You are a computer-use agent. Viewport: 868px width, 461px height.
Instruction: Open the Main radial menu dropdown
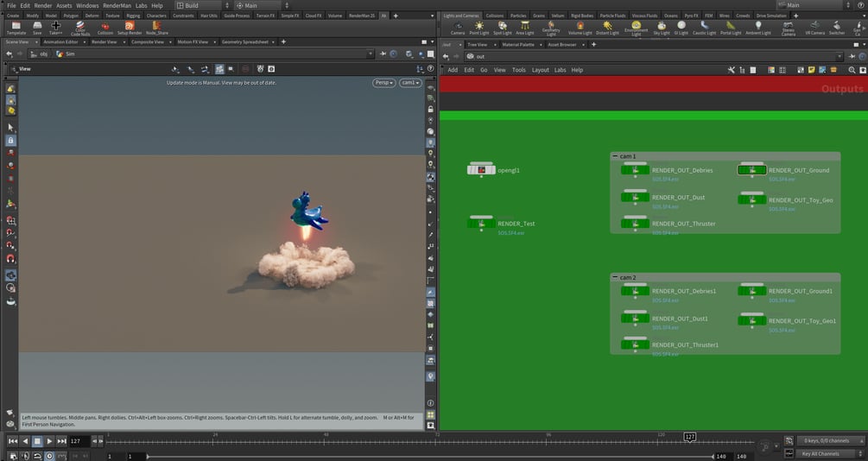click(262, 5)
